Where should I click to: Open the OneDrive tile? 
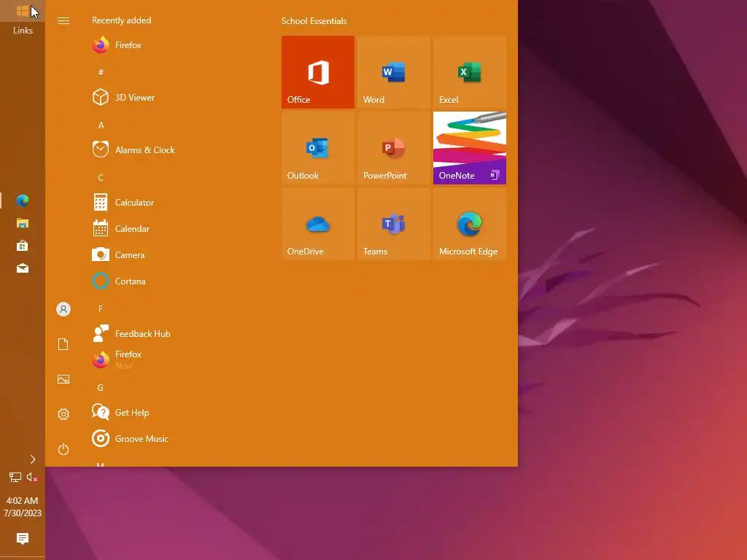pos(318,223)
